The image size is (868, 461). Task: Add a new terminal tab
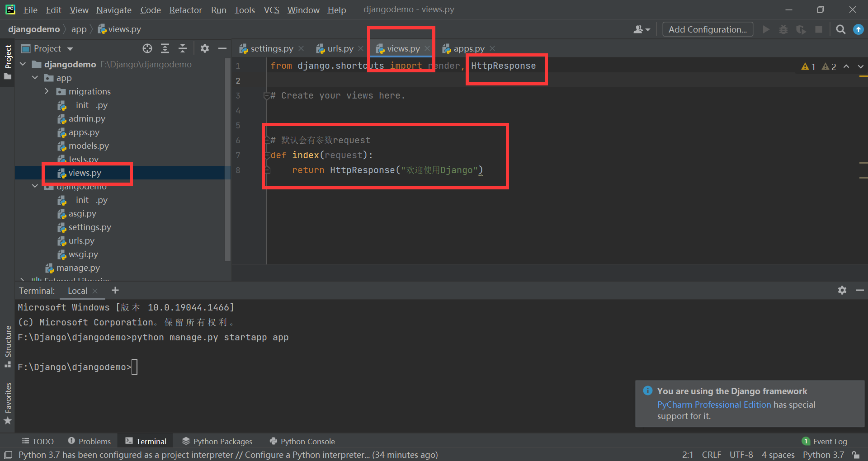(x=115, y=290)
